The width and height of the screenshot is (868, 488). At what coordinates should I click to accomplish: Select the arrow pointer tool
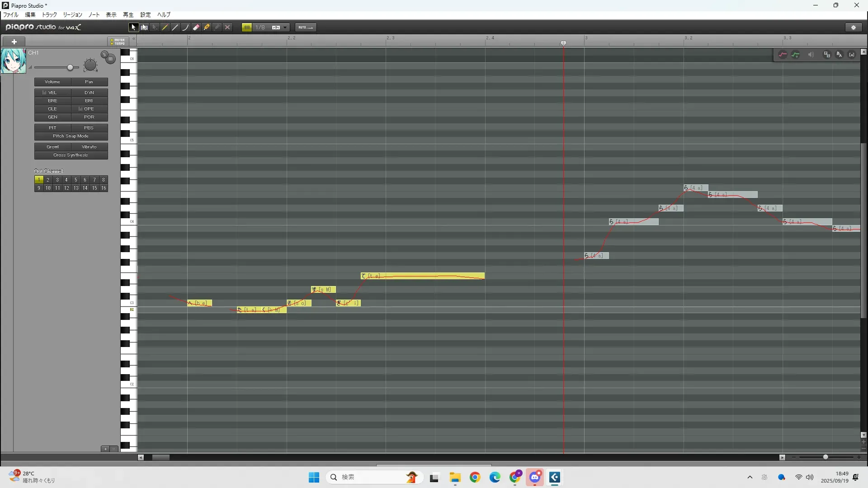click(x=133, y=28)
